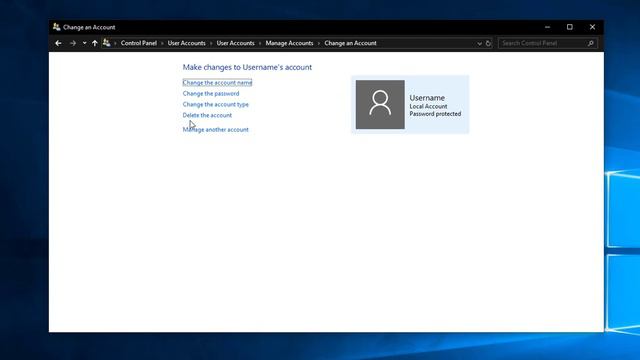Open Change the password link
This screenshot has height=360, width=640.
211,93
